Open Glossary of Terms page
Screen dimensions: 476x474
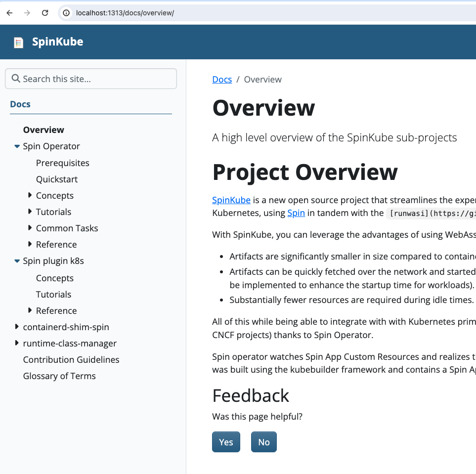59,376
